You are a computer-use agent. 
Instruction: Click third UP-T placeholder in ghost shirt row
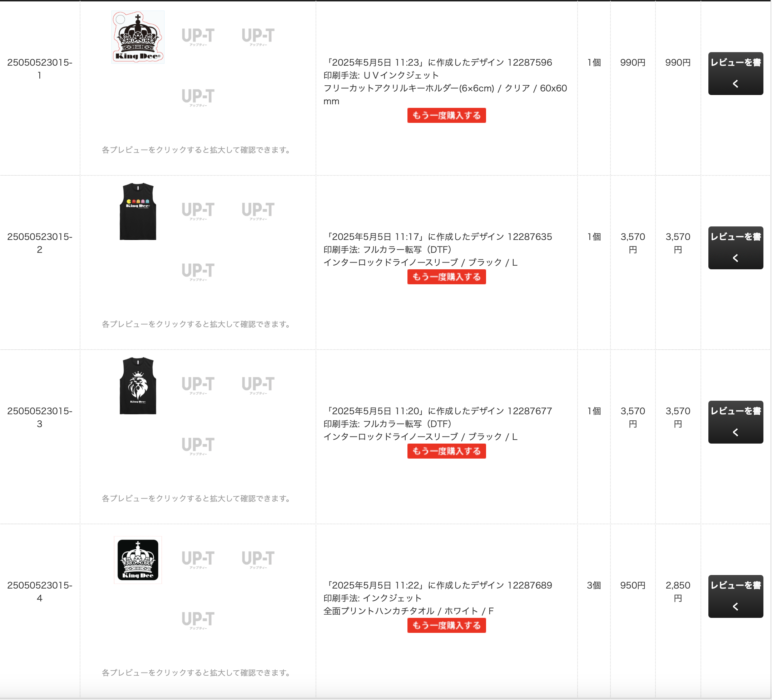(x=258, y=211)
